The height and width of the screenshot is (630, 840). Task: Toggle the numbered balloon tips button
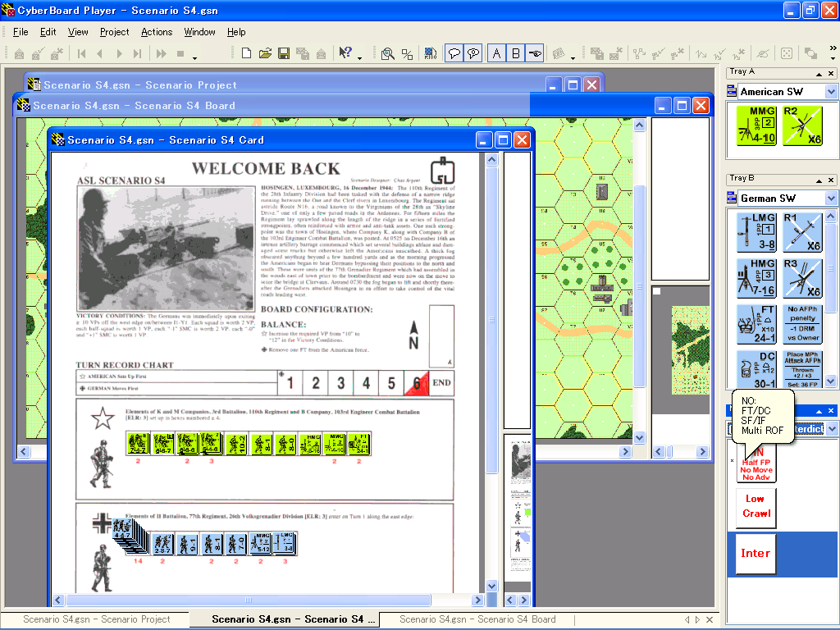[473, 53]
